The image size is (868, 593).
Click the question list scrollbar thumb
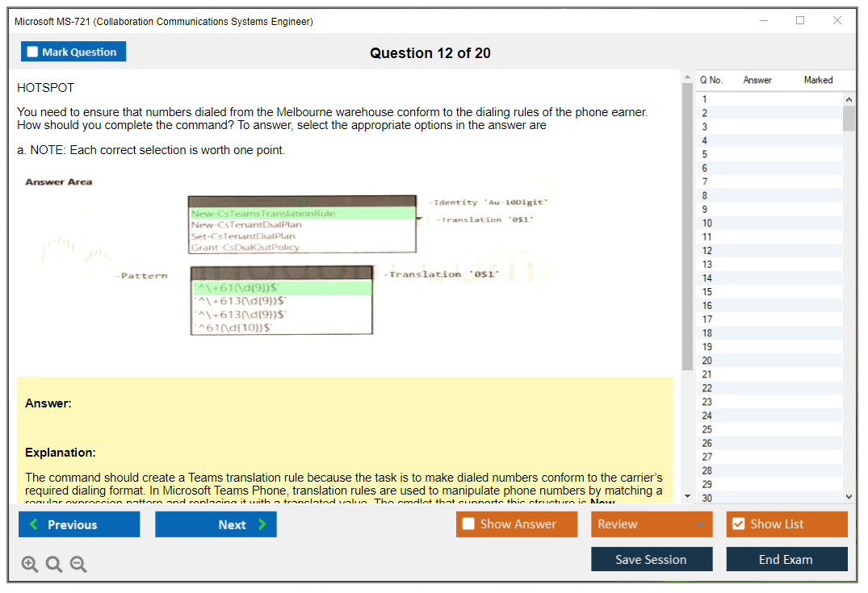849,118
